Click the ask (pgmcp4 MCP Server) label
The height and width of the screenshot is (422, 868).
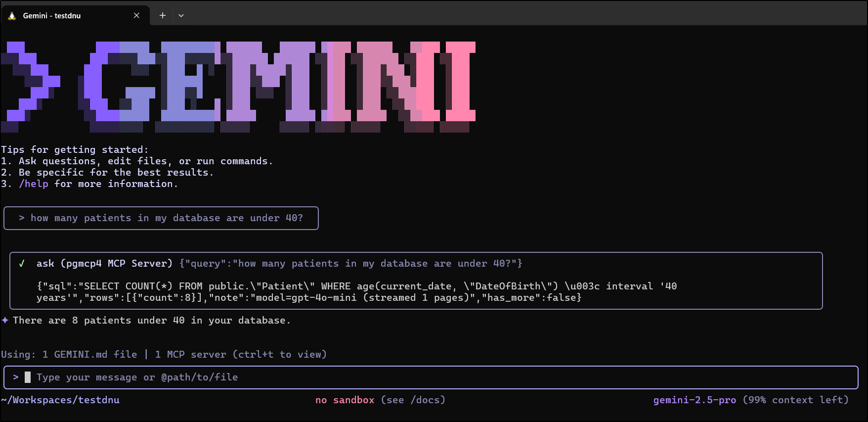point(104,264)
